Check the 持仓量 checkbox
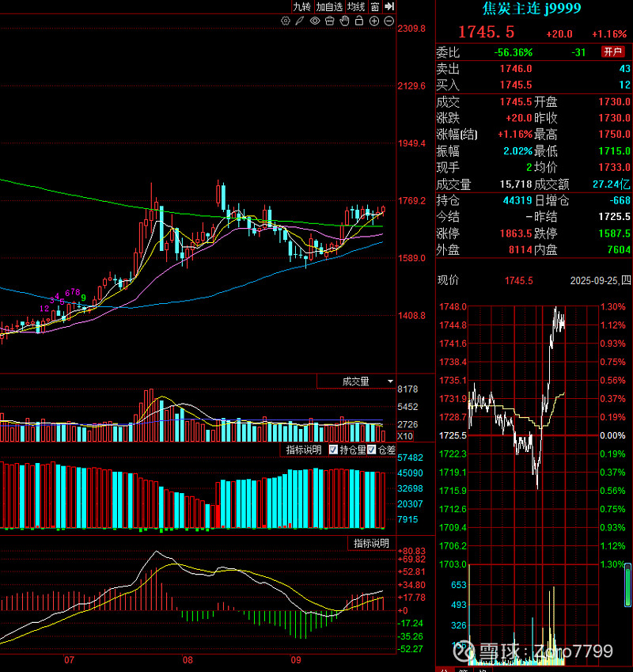This screenshot has height=672, width=633. click(333, 450)
